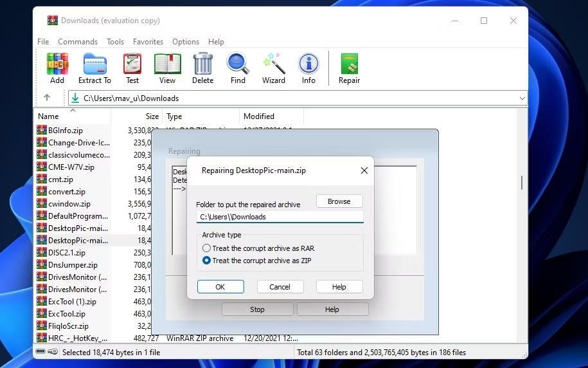Image resolution: width=588 pixels, height=368 pixels.
Task: Click the DnsJumper.zip archive icon
Action: tap(42, 264)
